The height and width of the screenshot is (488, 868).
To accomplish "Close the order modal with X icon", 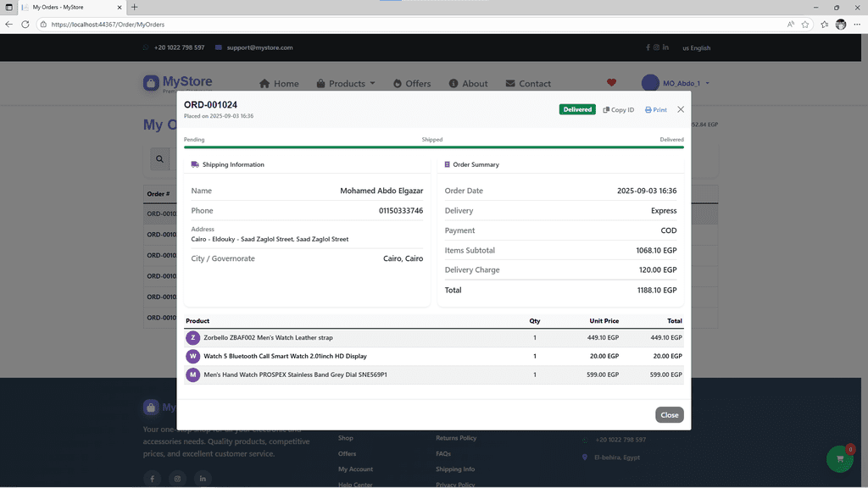I will point(681,109).
